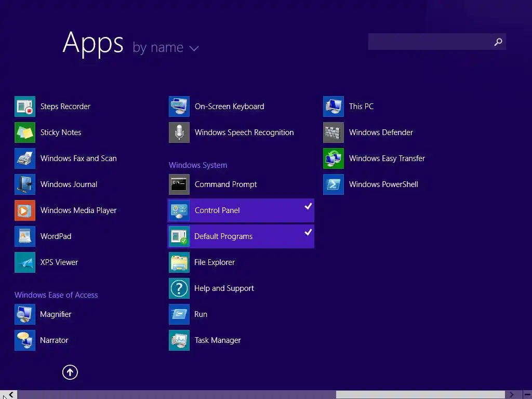Open the WordPad icon
Image resolution: width=532 pixels, height=399 pixels.
25,236
